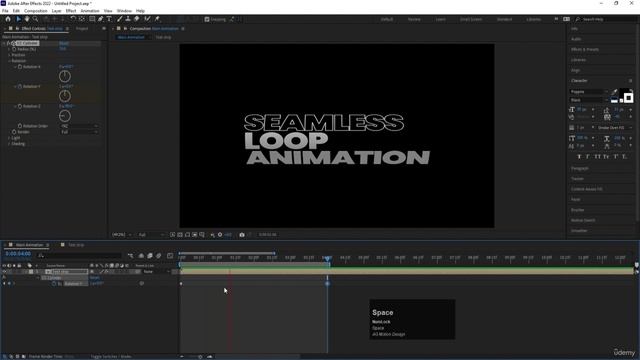Take a snapshot with the camera icon
This screenshot has width=640, height=360.
click(x=242, y=235)
